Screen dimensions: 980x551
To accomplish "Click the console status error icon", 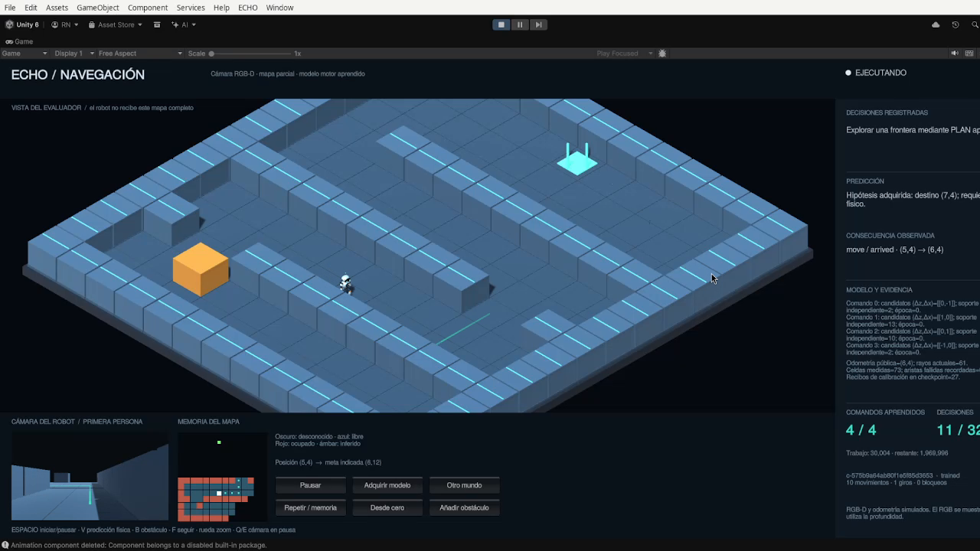I will [5, 545].
